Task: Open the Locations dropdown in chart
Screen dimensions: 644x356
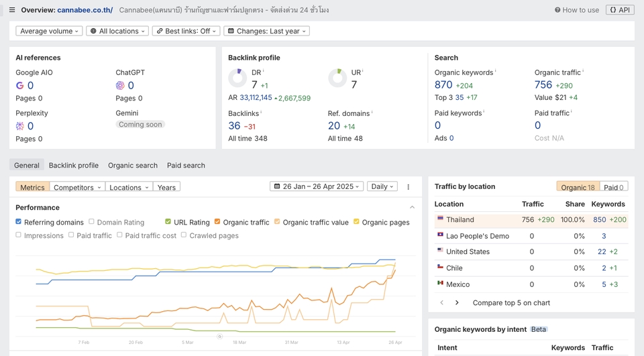Action: point(129,187)
